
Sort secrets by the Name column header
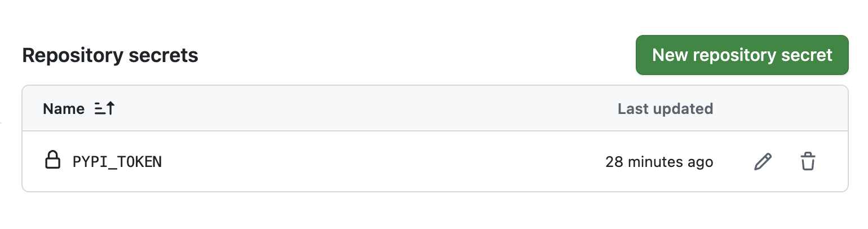[x=64, y=108]
